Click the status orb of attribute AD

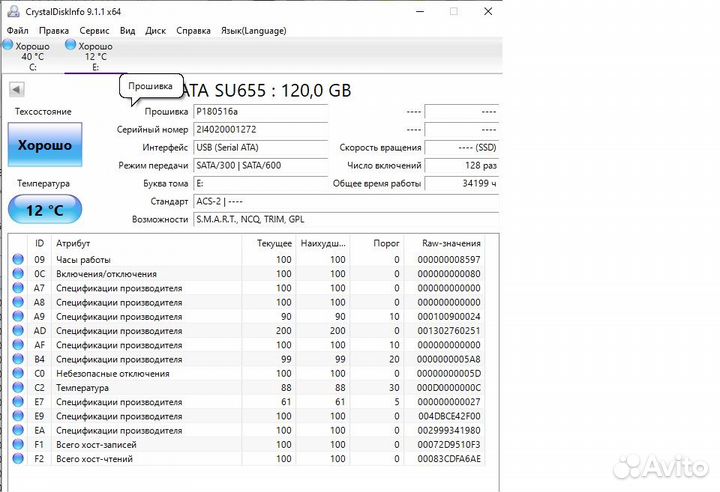pos(18,331)
